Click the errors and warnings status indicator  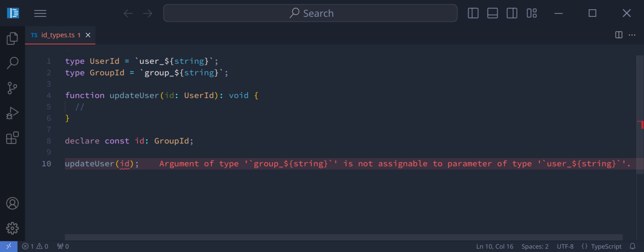click(x=35, y=247)
